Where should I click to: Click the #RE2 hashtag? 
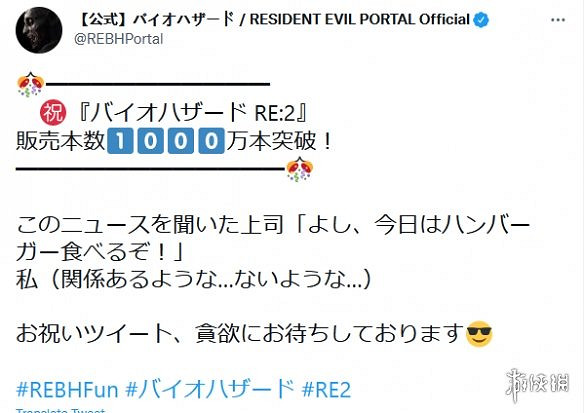pyautogui.click(x=326, y=390)
